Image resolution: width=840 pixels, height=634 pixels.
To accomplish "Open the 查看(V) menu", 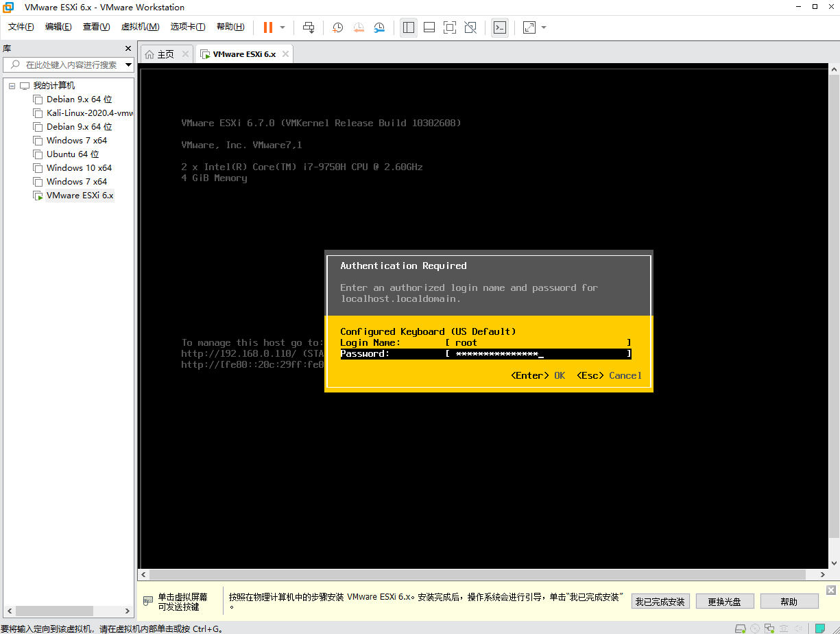I will click(96, 27).
